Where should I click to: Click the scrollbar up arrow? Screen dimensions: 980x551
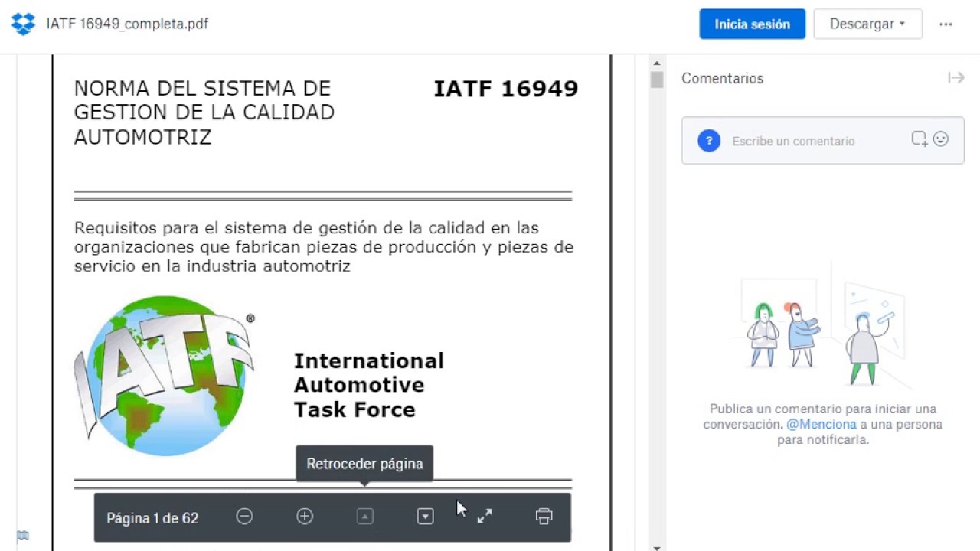tap(657, 63)
